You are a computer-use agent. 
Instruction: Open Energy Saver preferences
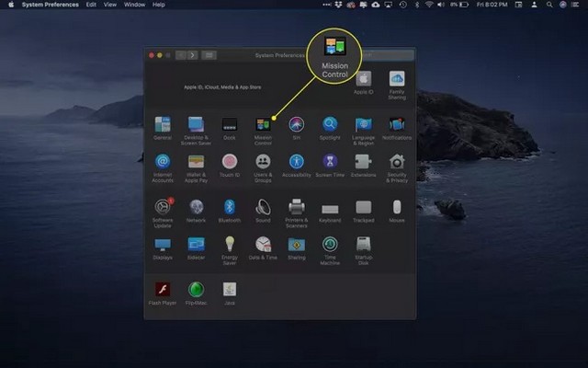230,250
